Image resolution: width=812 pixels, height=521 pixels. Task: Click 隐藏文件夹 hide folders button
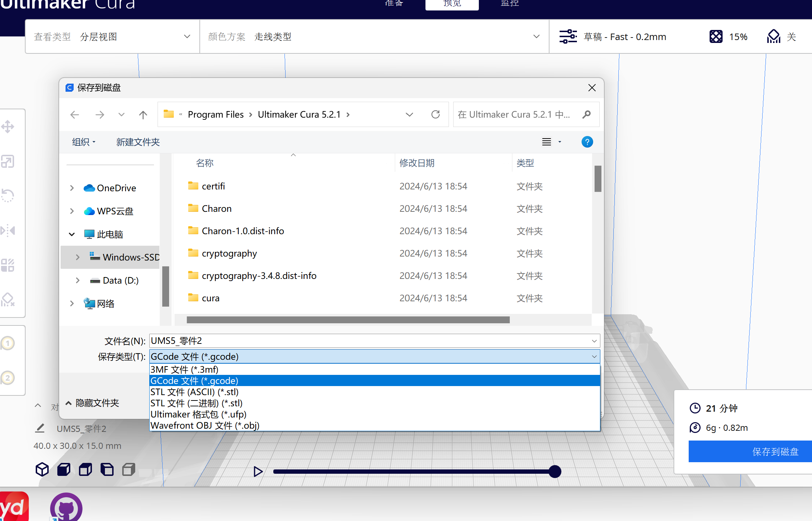[x=92, y=403]
